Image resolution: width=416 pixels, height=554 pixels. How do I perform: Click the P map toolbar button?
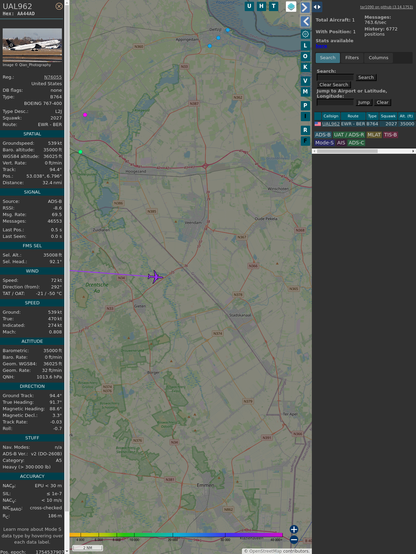coord(305,105)
